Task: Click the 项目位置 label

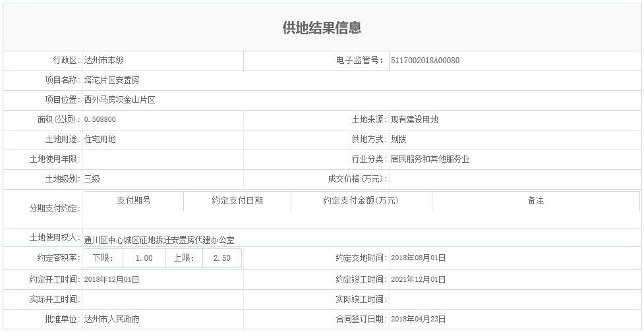Action: pos(63,99)
